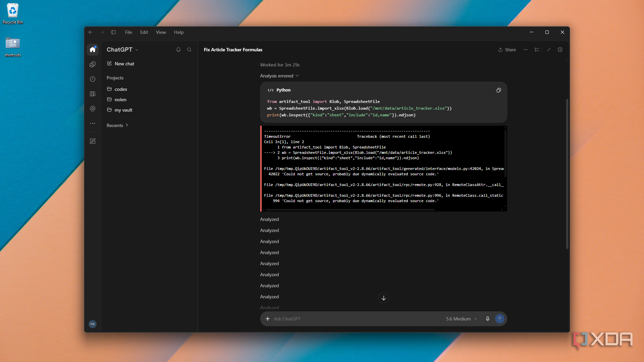The height and width of the screenshot is (362, 644).
Task: Open conversation options three-dot menu
Action: tap(526, 50)
